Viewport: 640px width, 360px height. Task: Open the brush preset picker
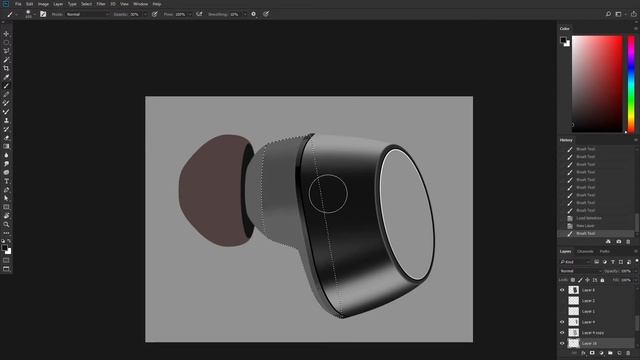point(30,14)
